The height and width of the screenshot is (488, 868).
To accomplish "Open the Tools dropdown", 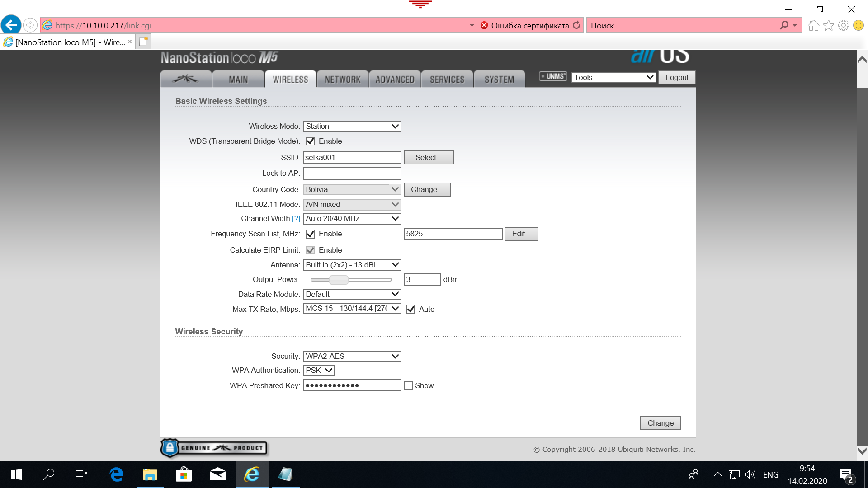I will 613,77.
